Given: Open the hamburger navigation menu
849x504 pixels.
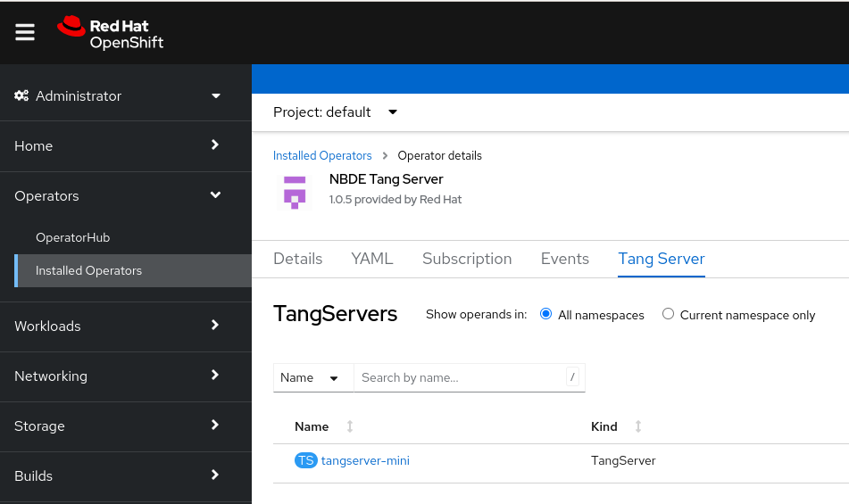Looking at the screenshot, I should pos(25,32).
